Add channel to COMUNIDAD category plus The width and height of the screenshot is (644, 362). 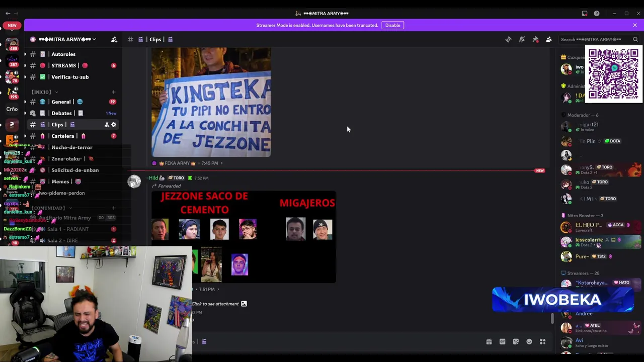coord(114,208)
